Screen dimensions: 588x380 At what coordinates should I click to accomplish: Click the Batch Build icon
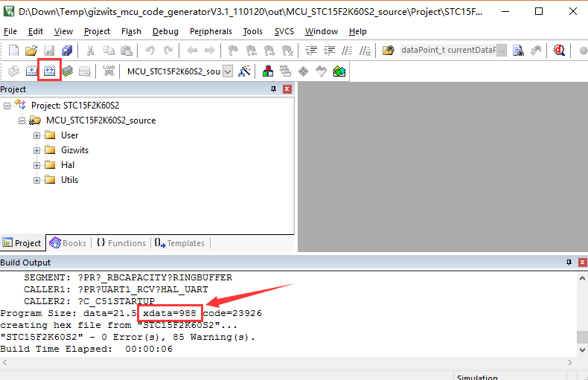click(x=67, y=71)
